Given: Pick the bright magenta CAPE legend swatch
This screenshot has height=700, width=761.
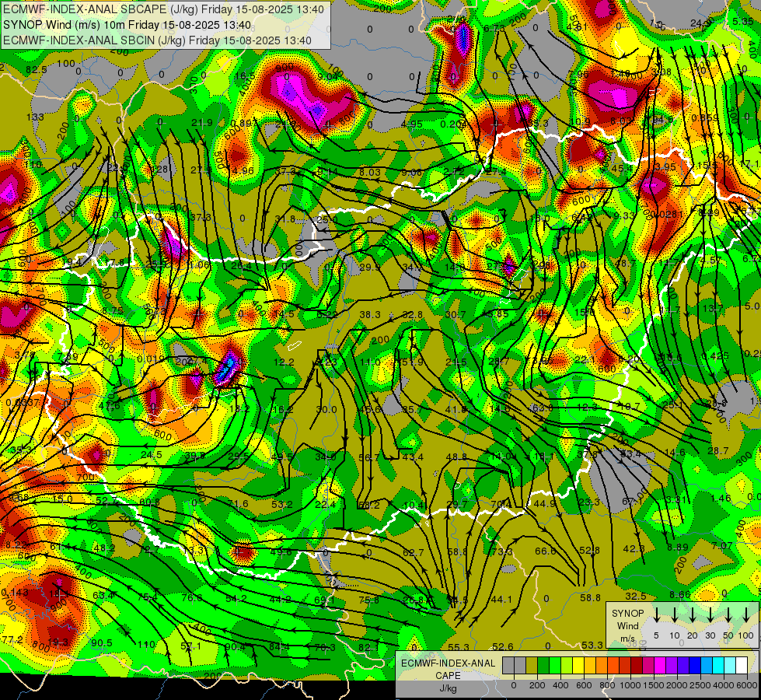Looking at the screenshot, I should pyautogui.click(x=660, y=666).
